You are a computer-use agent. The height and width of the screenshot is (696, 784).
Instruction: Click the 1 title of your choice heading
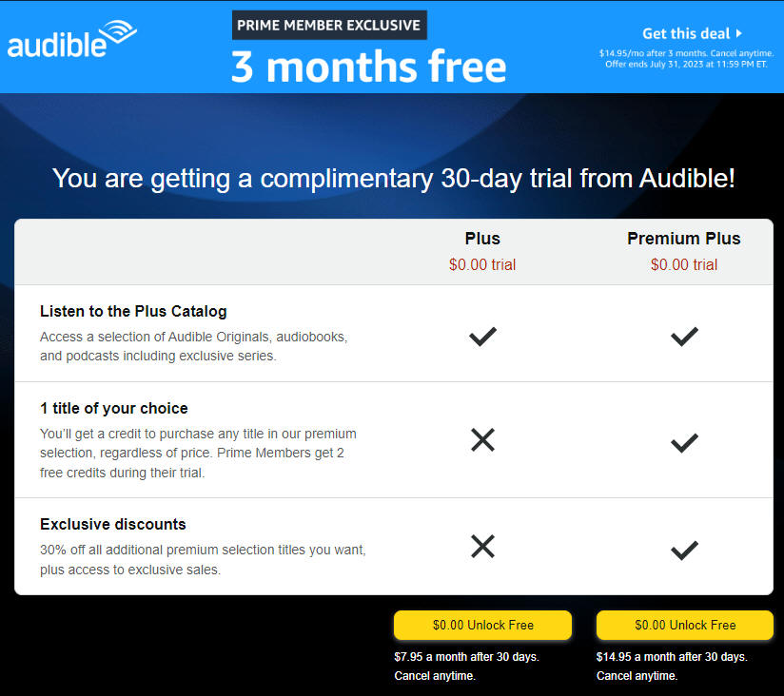[113, 408]
